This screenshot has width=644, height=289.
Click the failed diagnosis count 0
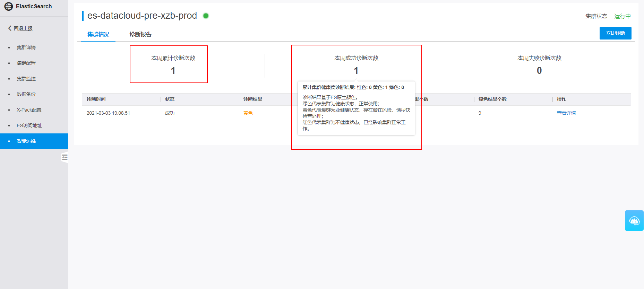539,71
